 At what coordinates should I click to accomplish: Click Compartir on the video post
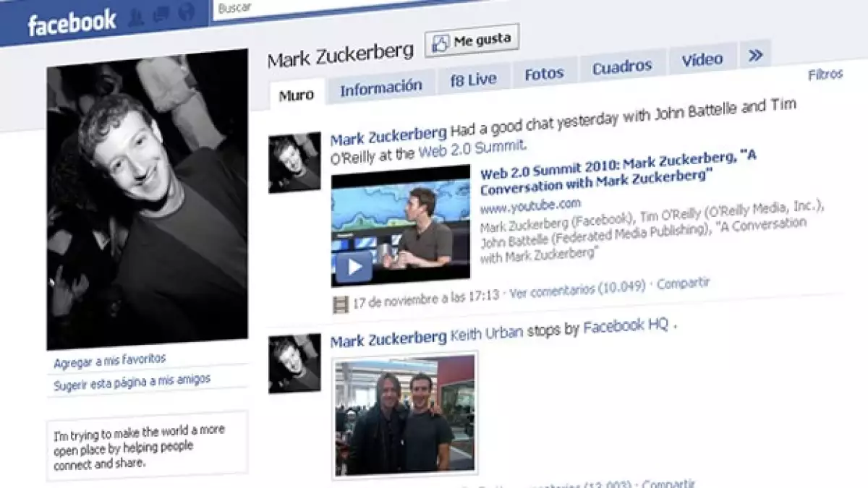pos(684,283)
